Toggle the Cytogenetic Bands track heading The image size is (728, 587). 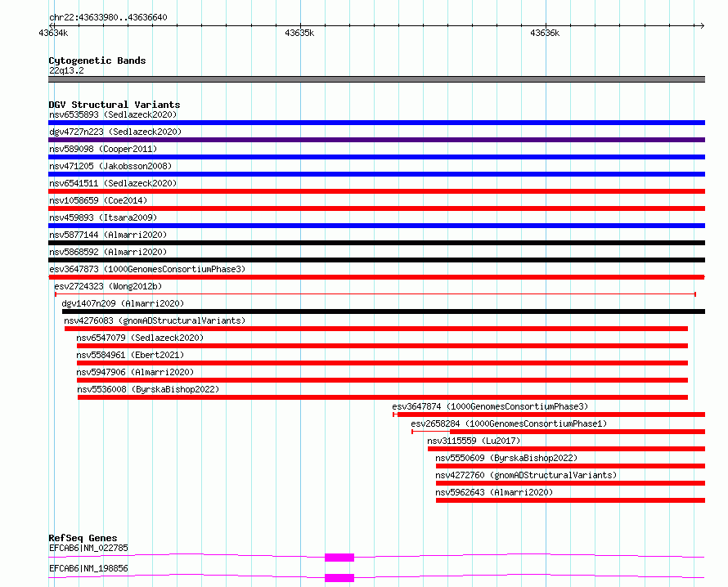pyautogui.click(x=97, y=60)
